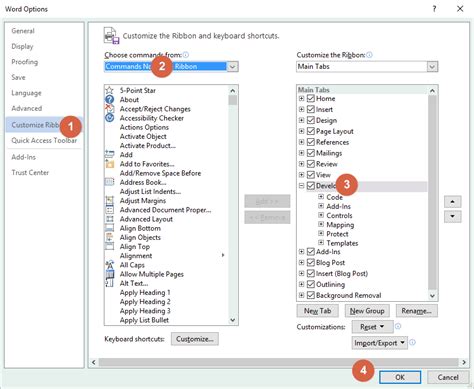
Task: Toggle the Mailings checkbox
Action: 311,153
